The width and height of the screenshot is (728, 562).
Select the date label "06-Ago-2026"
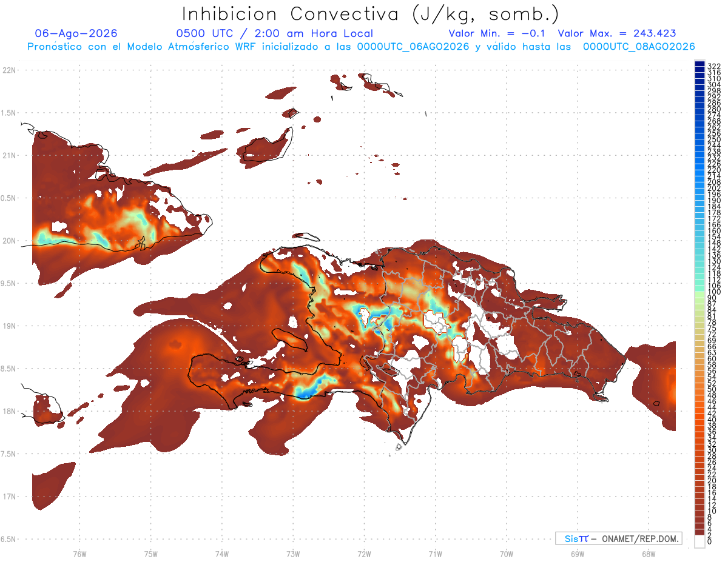click(76, 33)
